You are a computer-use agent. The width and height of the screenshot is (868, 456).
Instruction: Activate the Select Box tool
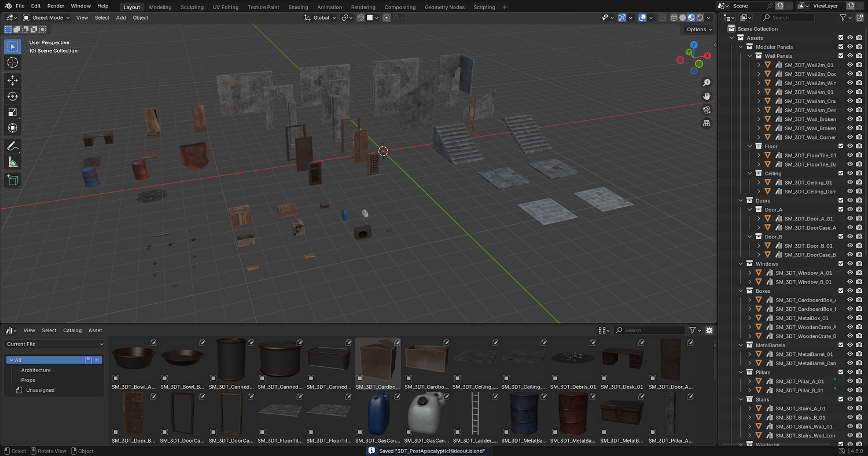click(x=13, y=46)
